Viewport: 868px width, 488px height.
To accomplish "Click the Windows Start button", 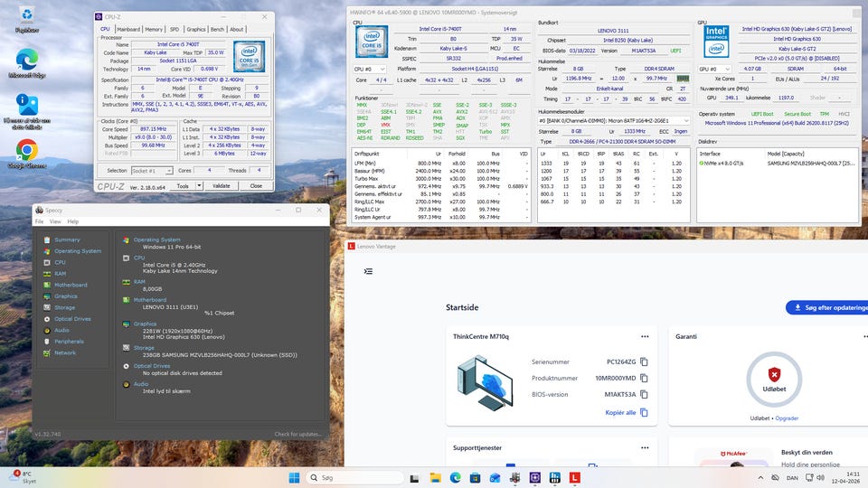I will pyautogui.click(x=293, y=476).
